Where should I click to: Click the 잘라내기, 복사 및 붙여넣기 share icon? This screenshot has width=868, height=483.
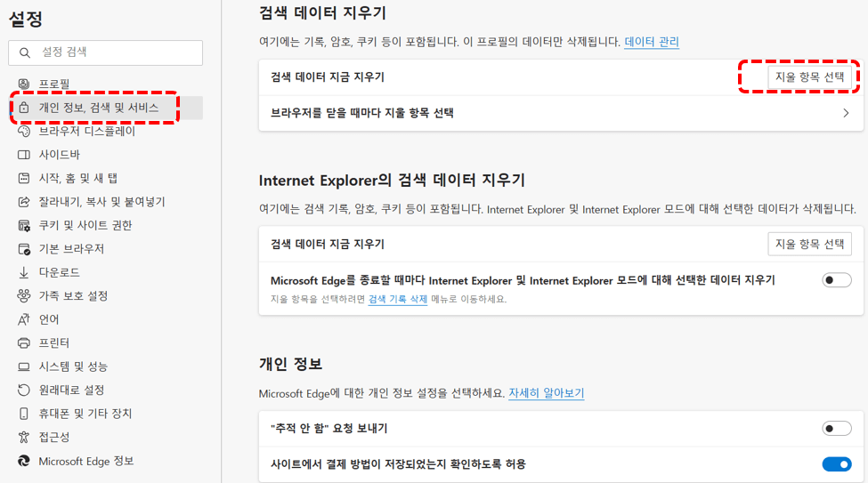[x=24, y=202]
